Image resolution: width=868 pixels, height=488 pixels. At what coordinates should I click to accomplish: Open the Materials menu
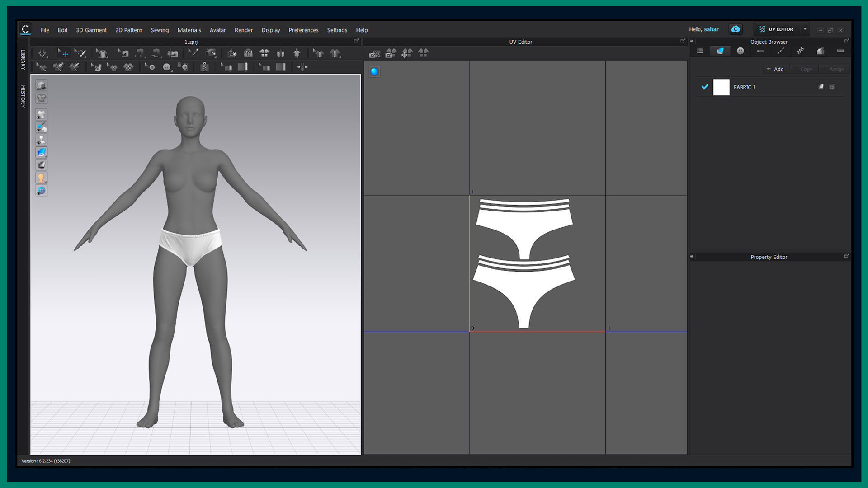click(x=189, y=30)
